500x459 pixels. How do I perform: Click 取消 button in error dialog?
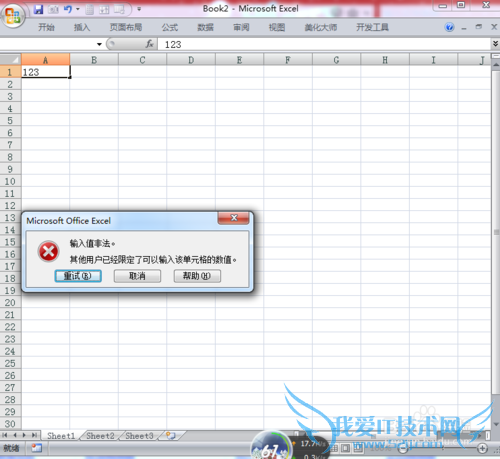(137, 276)
